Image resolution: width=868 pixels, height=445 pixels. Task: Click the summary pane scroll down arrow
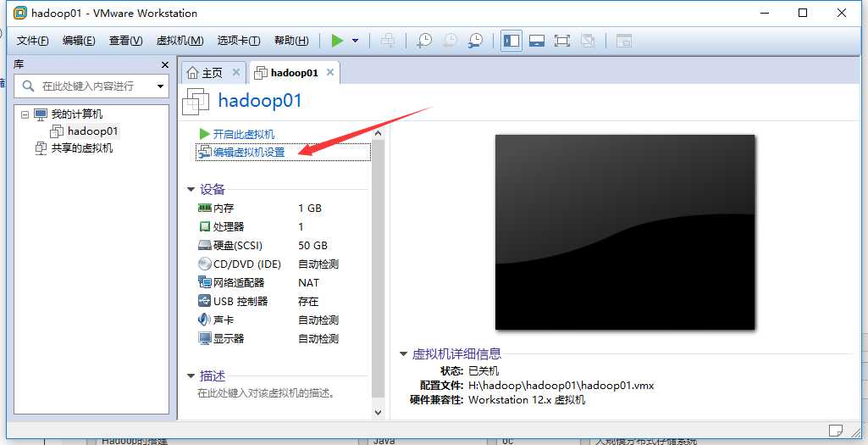378,412
